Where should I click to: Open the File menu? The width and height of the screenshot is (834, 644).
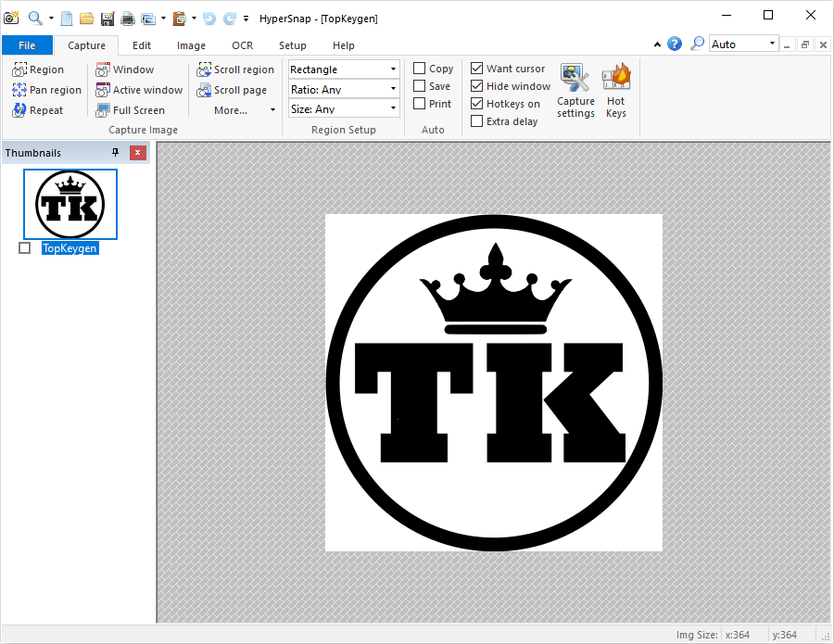pyautogui.click(x=27, y=45)
